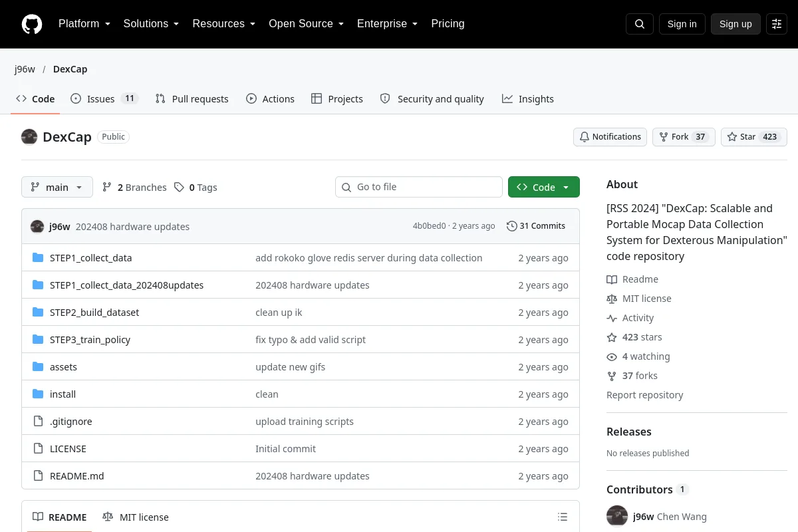Open the STEP3_train_policy folder name
The width and height of the screenshot is (798, 532).
[x=90, y=340]
